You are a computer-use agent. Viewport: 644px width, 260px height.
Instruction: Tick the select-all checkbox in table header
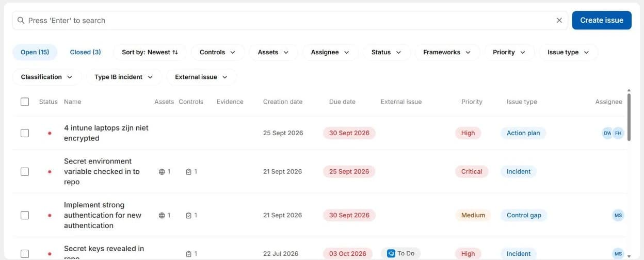tap(25, 102)
